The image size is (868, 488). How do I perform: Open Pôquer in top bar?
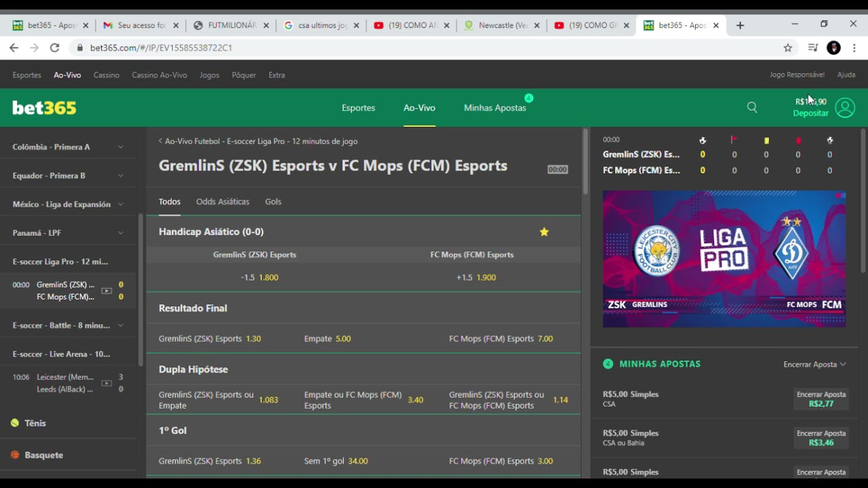tap(243, 75)
